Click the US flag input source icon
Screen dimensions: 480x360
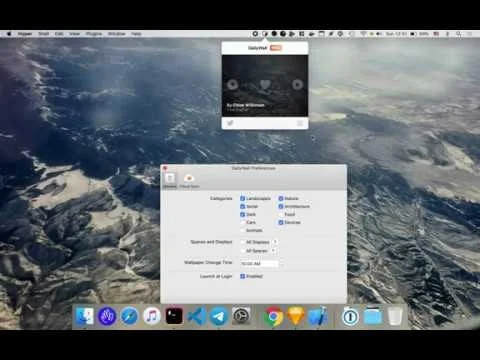click(436, 34)
